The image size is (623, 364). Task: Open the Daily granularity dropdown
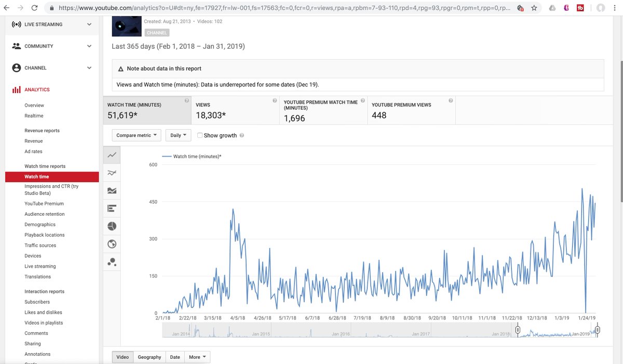pyautogui.click(x=178, y=135)
